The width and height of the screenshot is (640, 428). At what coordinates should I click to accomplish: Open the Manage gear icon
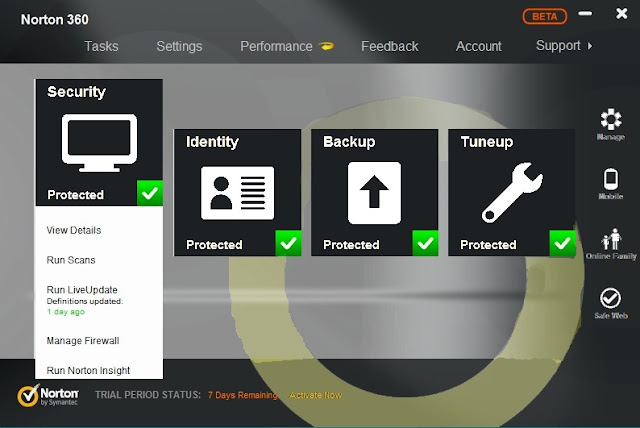click(611, 119)
